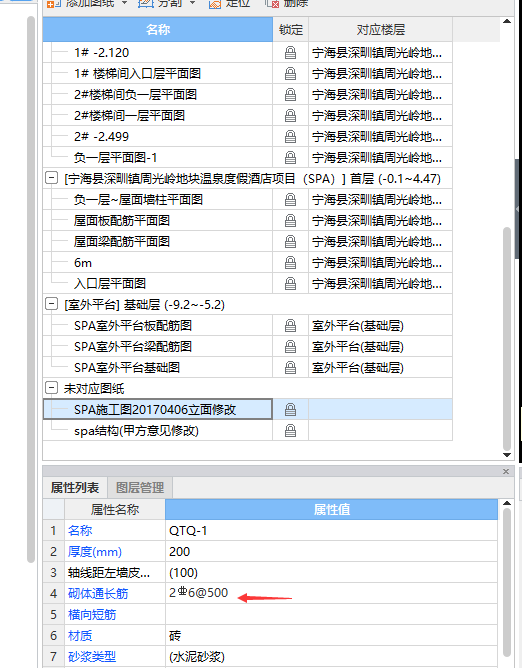Edit the 厚度(mm) value 200

click(x=332, y=552)
